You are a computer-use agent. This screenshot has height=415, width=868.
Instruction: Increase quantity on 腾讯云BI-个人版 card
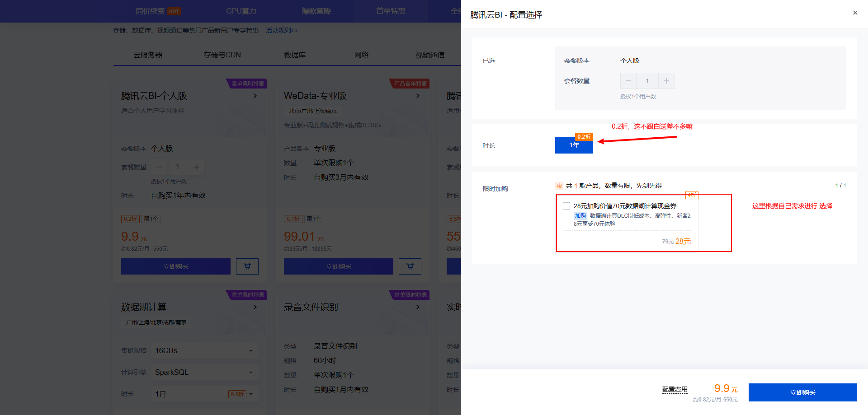[x=196, y=167]
